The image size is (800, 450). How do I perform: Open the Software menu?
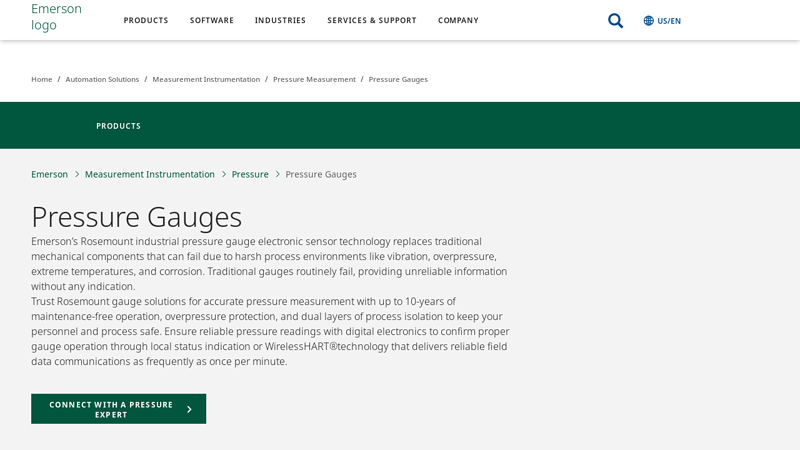point(212,21)
